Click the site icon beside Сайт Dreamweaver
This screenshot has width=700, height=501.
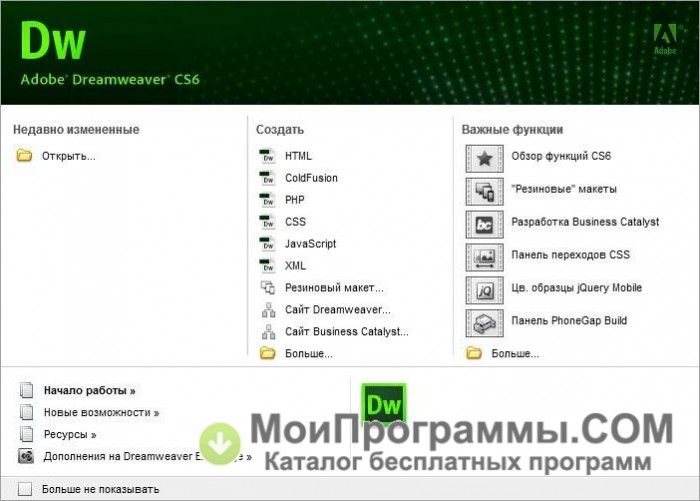pos(268,309)
